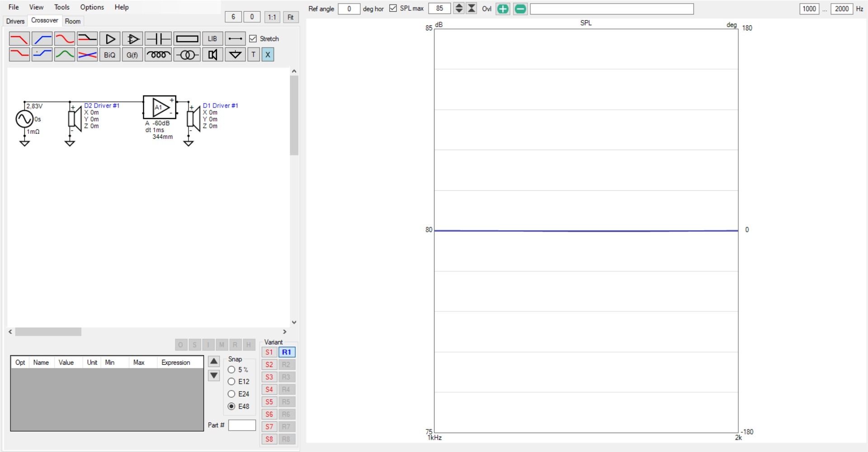Select the wire connection tool
The width and height of the screenshot is (868, 452).
(x=235, y=39)
